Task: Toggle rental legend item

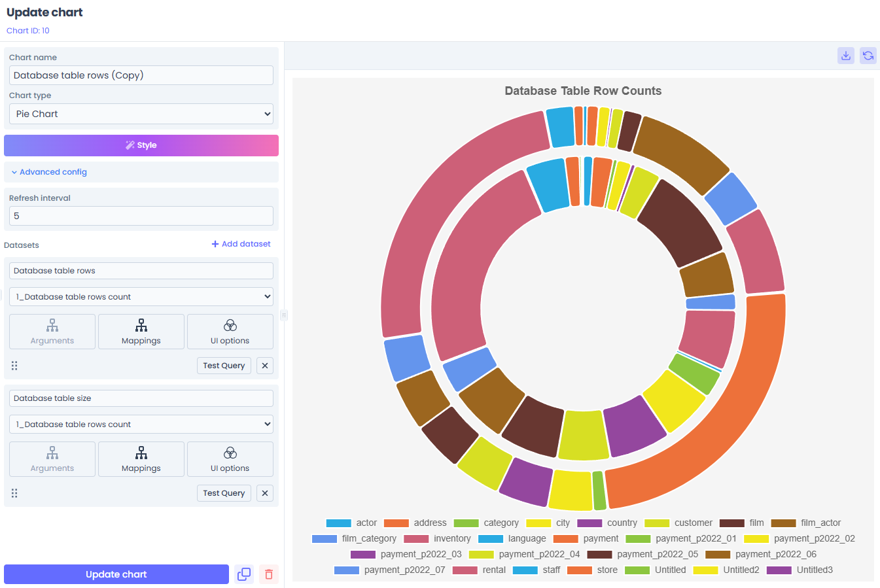Action: (x=479, y=570)
